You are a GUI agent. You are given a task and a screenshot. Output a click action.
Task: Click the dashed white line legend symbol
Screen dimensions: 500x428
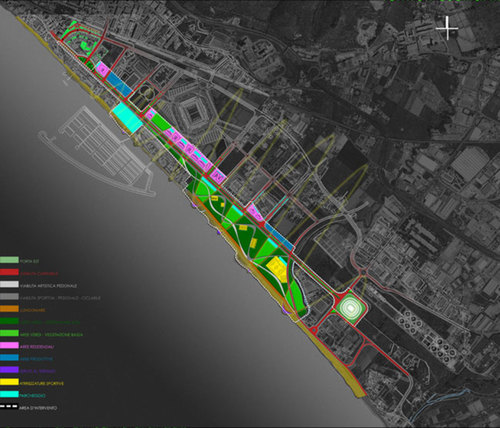point(9,407)
